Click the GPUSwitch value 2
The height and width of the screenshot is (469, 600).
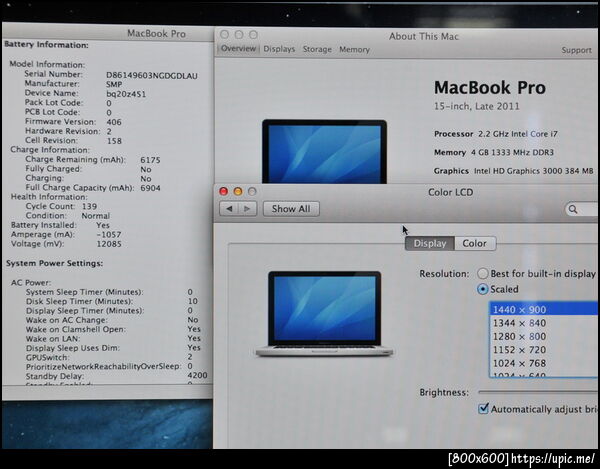pyautogui.click(x=190, y=357)
